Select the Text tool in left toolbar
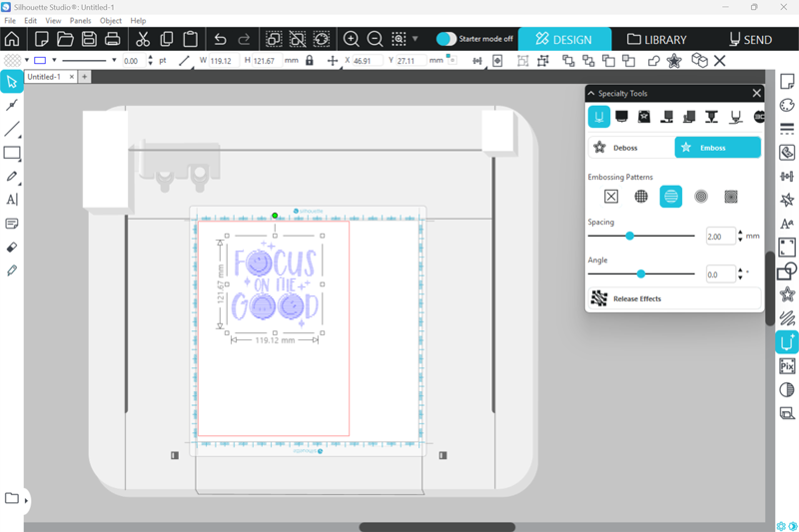799x532 pixels. point(12,200)
